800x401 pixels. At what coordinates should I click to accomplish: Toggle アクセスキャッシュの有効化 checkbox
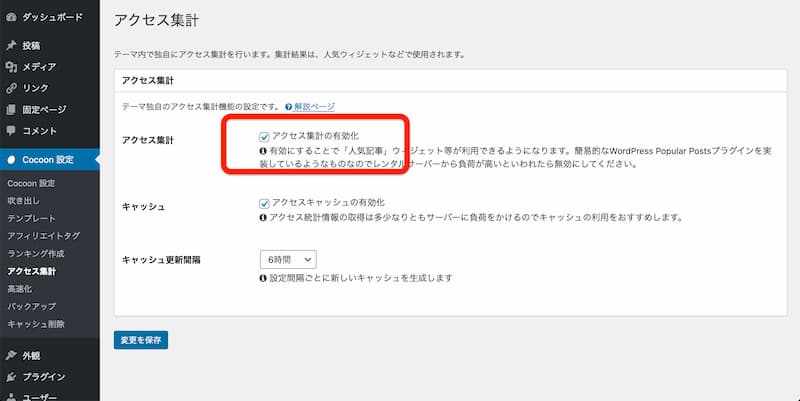[x=264, y=204]
